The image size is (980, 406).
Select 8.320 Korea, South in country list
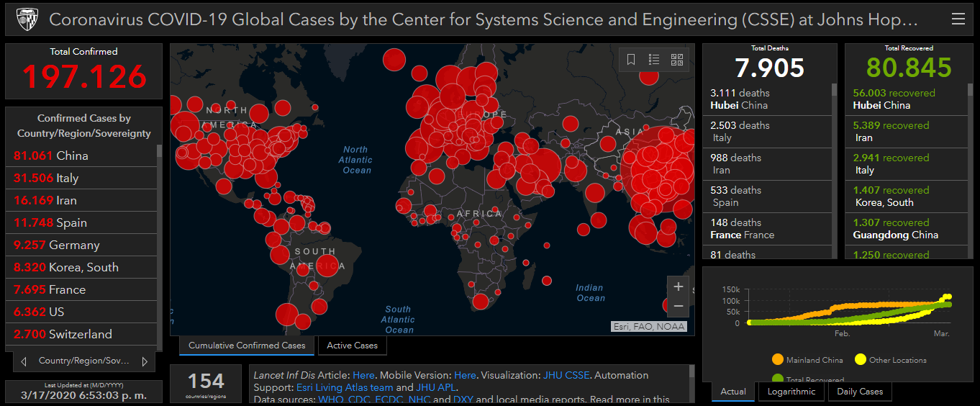tap(81, 267)
